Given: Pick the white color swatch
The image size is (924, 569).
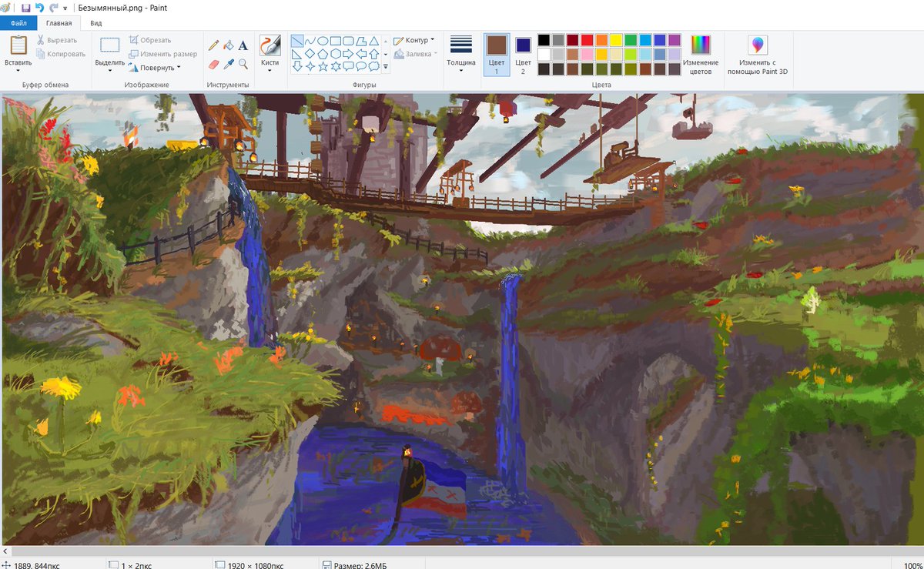Looking at the screenshot, I should [544, 55].
